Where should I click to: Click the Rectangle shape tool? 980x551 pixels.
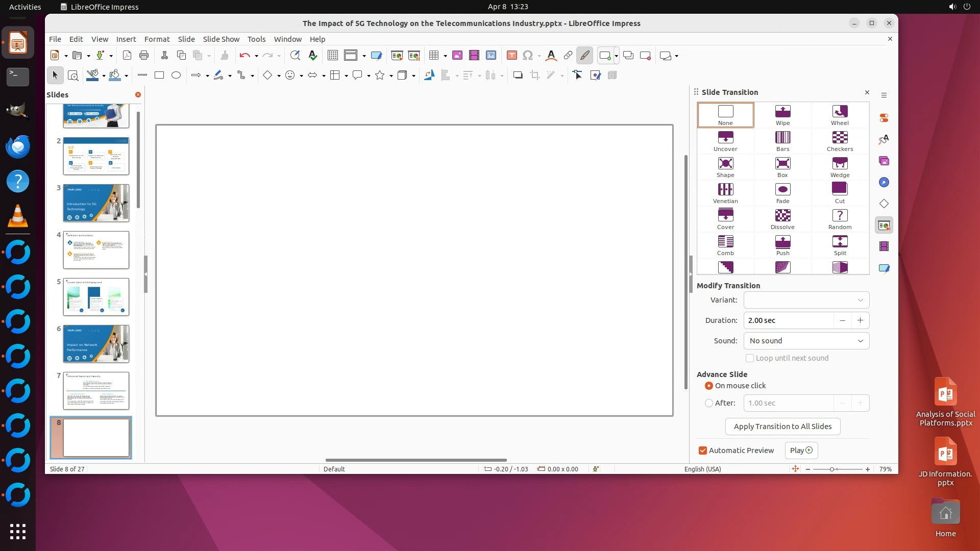point(159,76)
